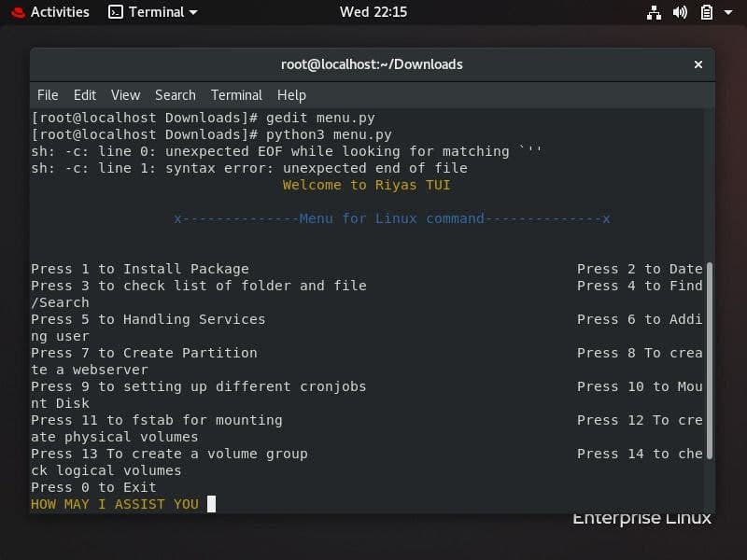Open the View menu
This screenshot has width=747, height=560.
[125, 94]
